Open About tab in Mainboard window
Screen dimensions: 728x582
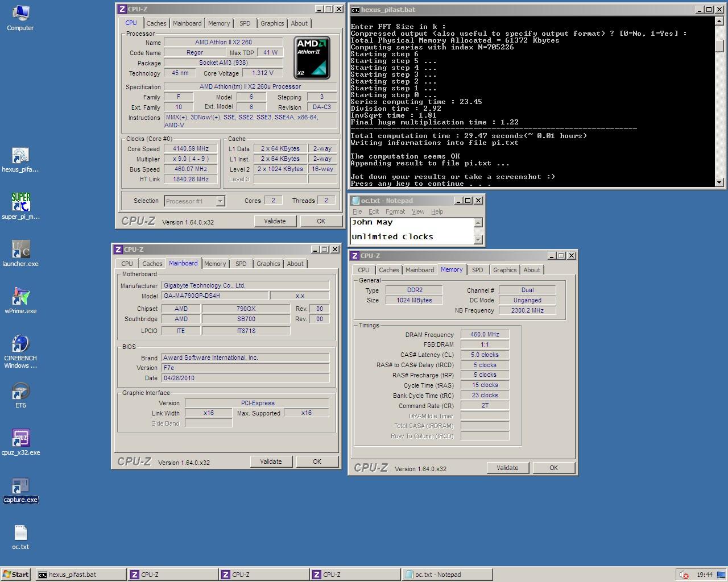click(295, 264)
